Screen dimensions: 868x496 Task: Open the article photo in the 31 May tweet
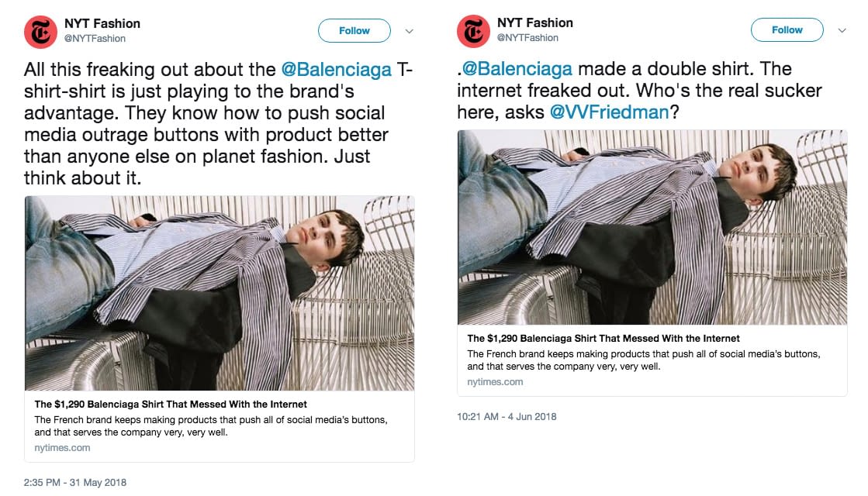pos(220,293)
